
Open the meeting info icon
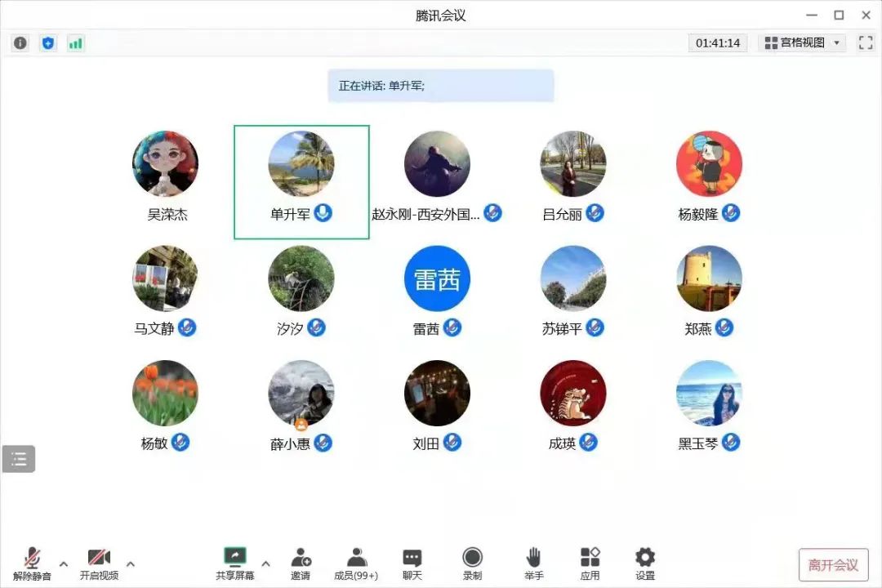(x=20, y=43)
